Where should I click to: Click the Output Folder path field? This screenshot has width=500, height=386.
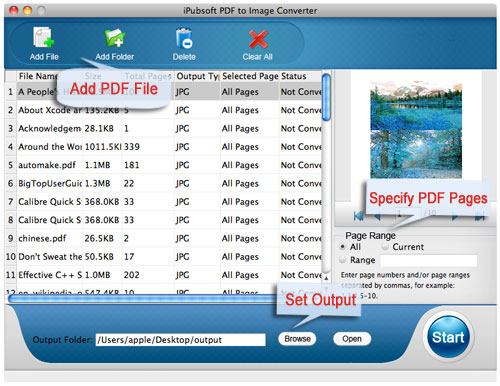(181, 340)
